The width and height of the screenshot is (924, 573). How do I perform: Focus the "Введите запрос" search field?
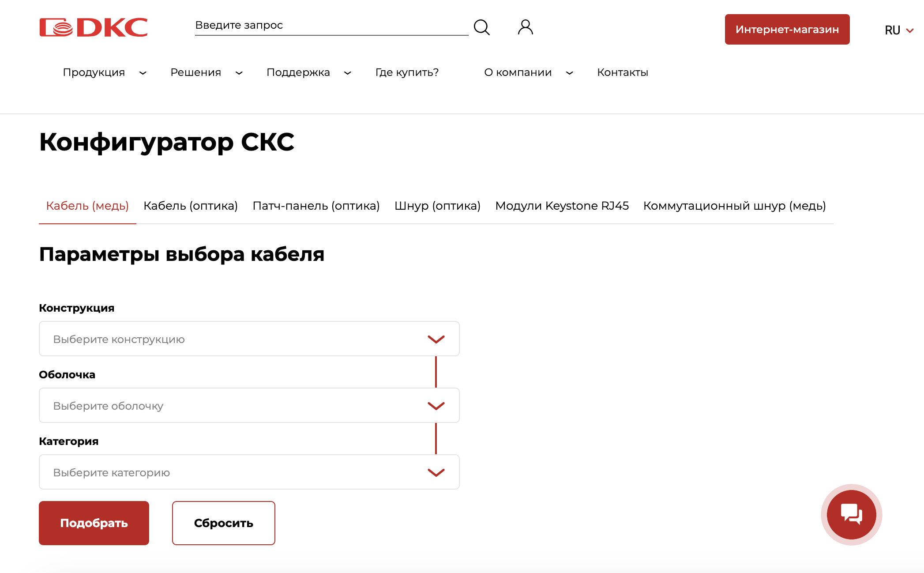pyautogui.click(x=331, y=26)
